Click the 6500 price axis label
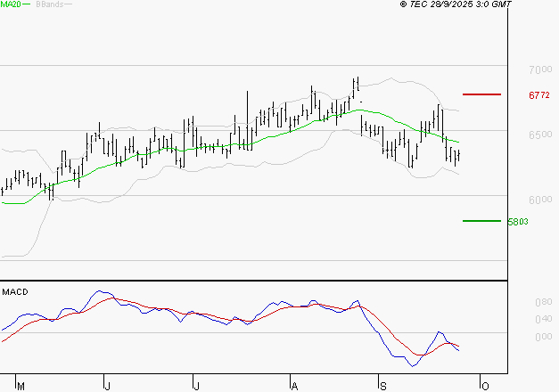559x392 pixels. 516,135
